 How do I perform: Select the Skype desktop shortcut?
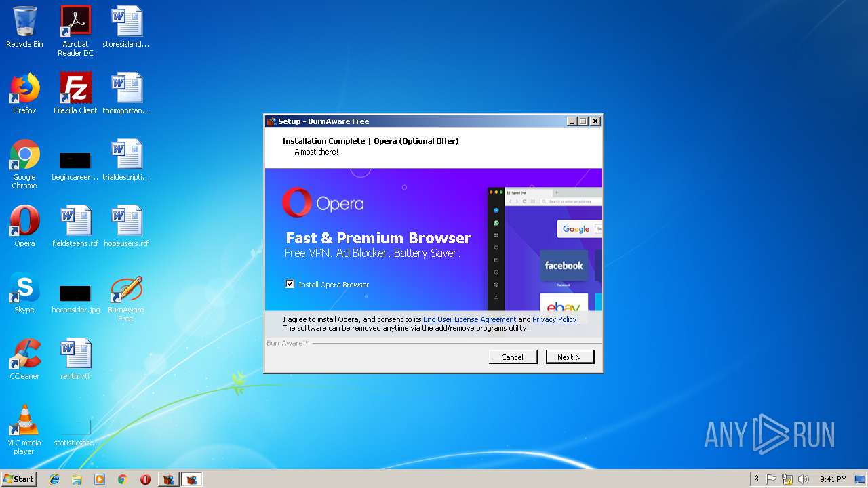coord(24,293)
